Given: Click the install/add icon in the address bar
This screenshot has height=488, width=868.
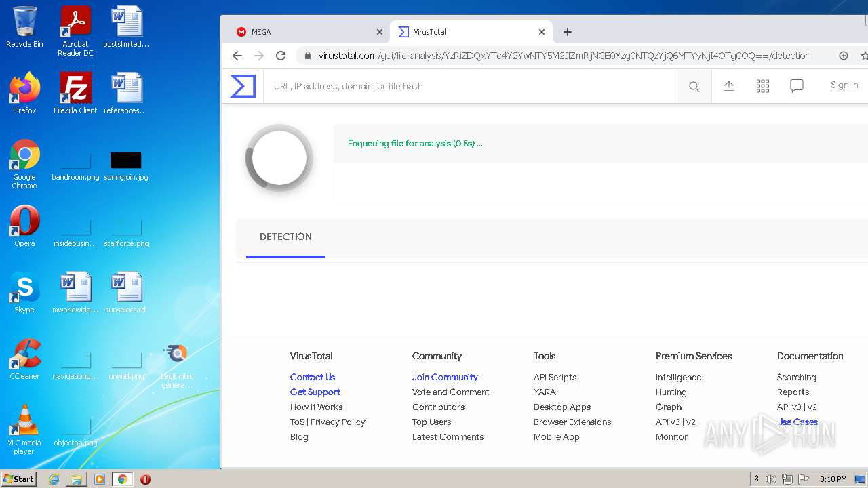Looking at the screenshot, I should pos(844,56).
